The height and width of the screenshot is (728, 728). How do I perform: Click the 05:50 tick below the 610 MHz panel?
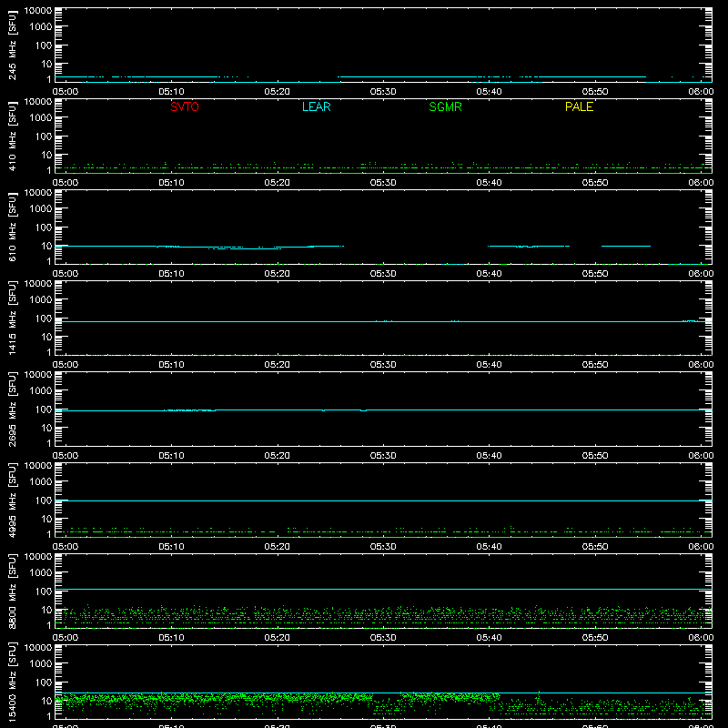click(x=595, y=274)
